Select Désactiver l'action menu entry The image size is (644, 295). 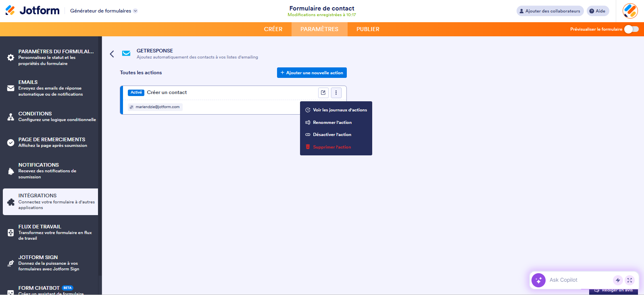pos(336,134)
